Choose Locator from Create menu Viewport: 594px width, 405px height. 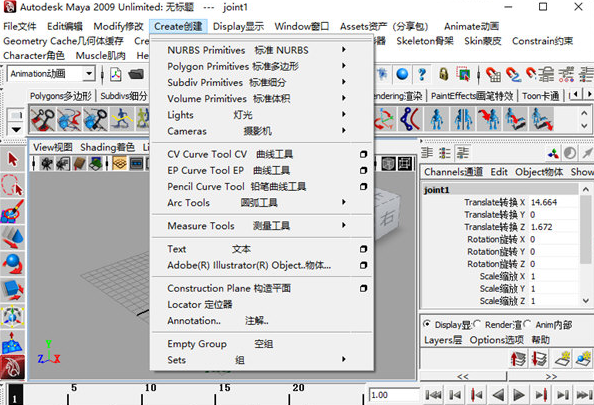coord(262,305)
